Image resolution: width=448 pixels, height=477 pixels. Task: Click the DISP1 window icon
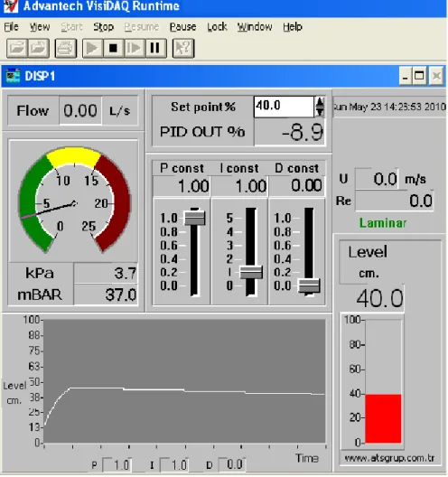(x=13, y=76)
